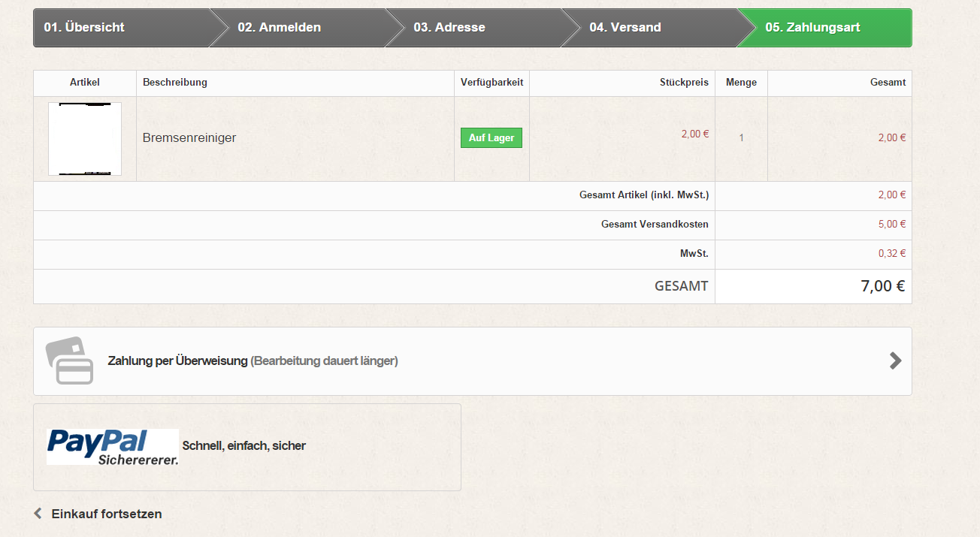Open the Bremsenreiniger product thumbnail
This screenshot has width=980, height=537.
pyautogui.click(x=85, y=139)
